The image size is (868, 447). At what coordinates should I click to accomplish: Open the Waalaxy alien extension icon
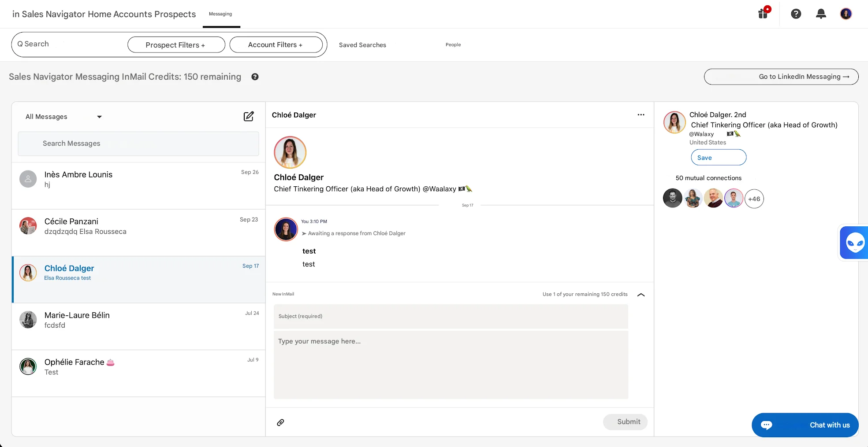point(855,242)
